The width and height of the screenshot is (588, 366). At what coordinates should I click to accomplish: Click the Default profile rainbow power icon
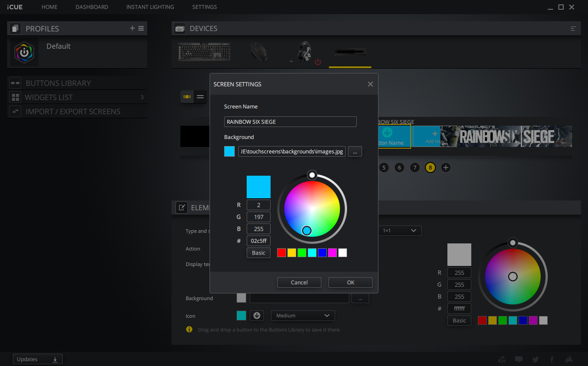(x=24, y=52)
